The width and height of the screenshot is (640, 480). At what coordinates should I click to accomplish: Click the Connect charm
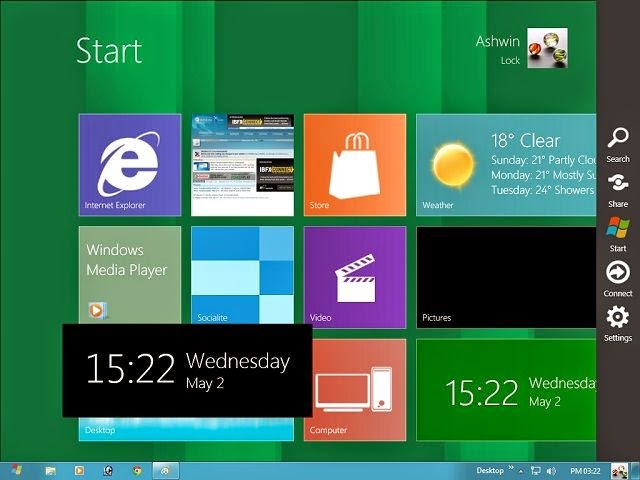click(618, 279)
